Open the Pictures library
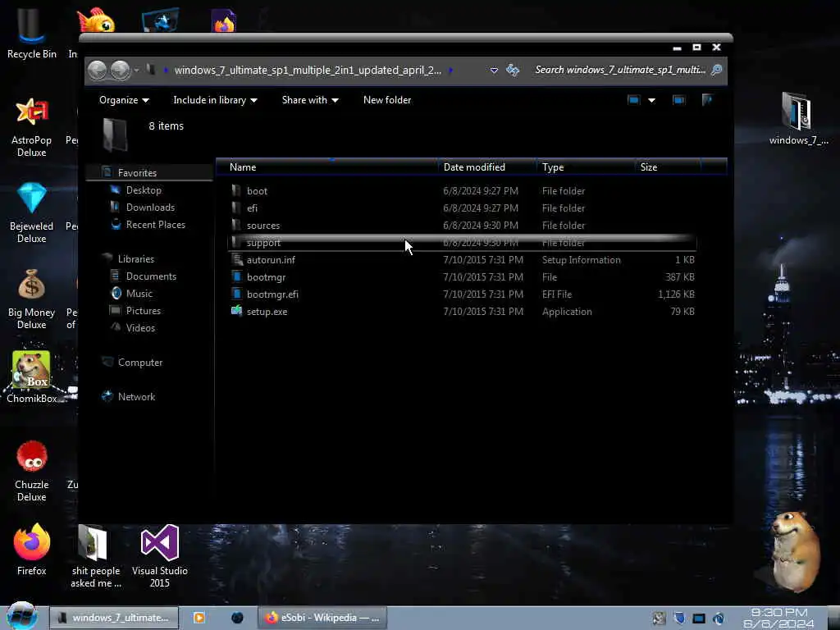840x630 pixels. coord(143,311)
